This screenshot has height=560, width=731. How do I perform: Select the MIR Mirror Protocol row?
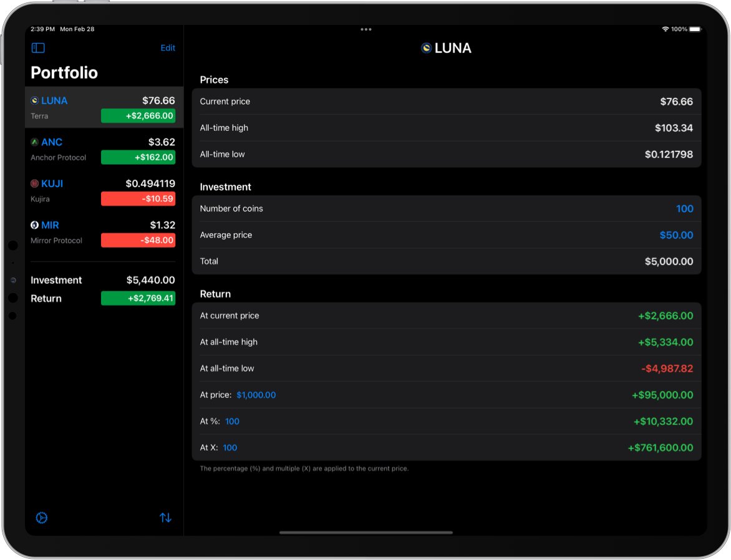pos(104,232)
